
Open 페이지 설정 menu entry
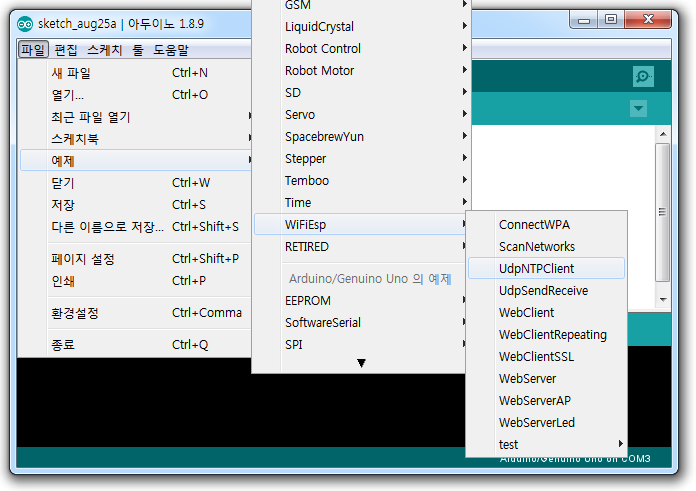click(x=136, y=258)
